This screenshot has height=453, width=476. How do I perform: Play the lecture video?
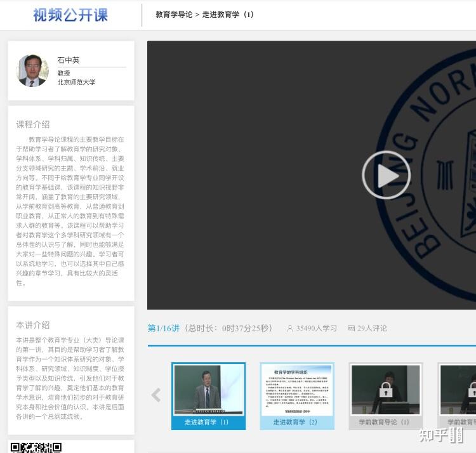(x=386, y=175)
